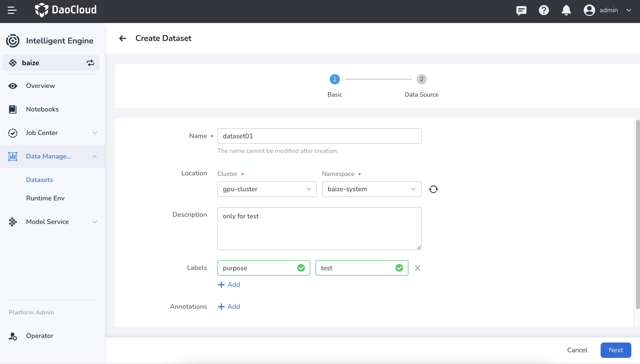
Task: Click the Operator sidebar icon
Action: click(x=13, y=336)
